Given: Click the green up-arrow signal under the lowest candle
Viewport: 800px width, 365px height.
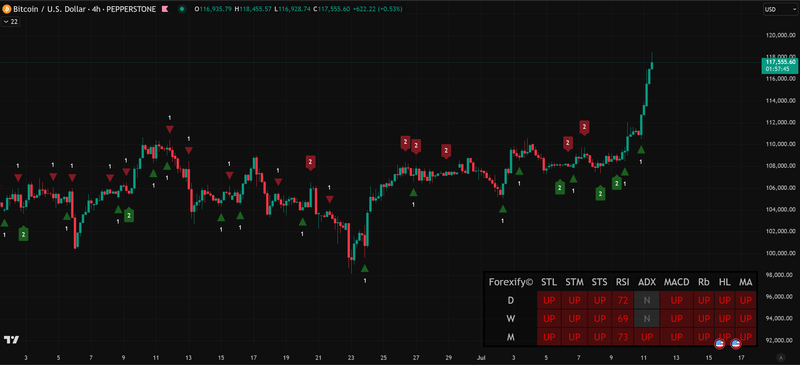Looking at the screenshot, I should (x=364, y=269).
